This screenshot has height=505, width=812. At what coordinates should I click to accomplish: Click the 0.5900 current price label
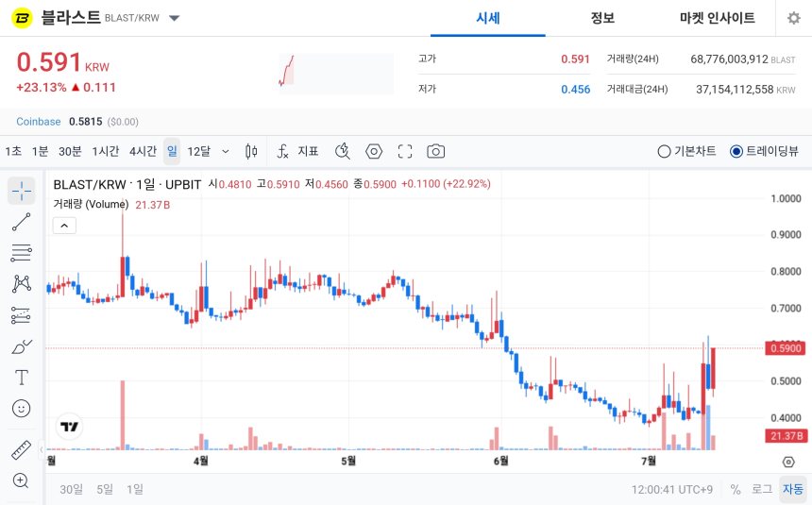785,348
